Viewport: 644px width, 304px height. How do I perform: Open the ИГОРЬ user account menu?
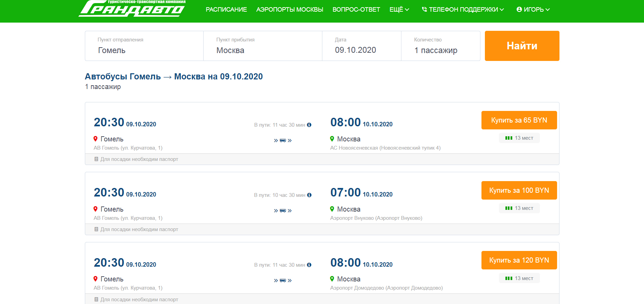pyautogui.click(x=533, y=10)
